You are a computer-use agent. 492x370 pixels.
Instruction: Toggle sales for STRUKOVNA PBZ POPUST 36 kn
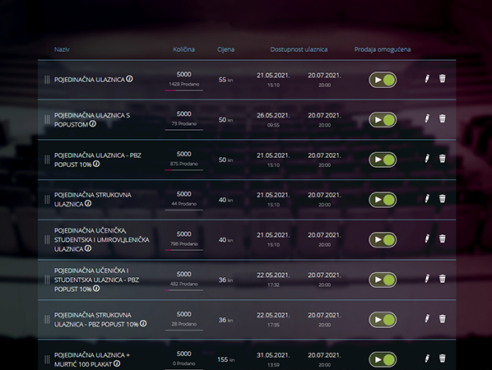coord(383,320)
